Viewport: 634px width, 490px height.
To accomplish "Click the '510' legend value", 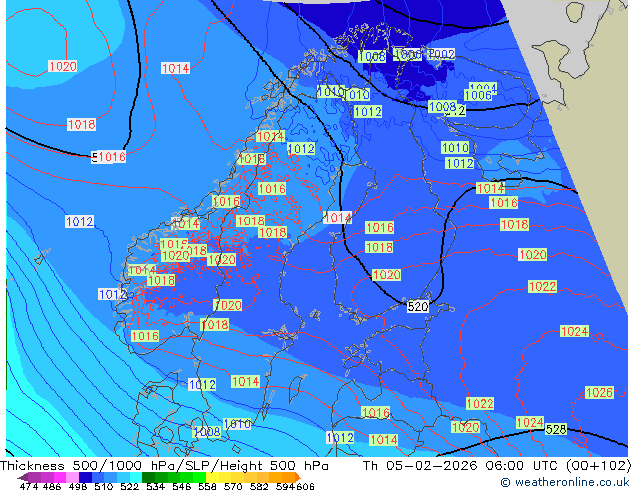I will pyautogui.click(x=104, y=486).
